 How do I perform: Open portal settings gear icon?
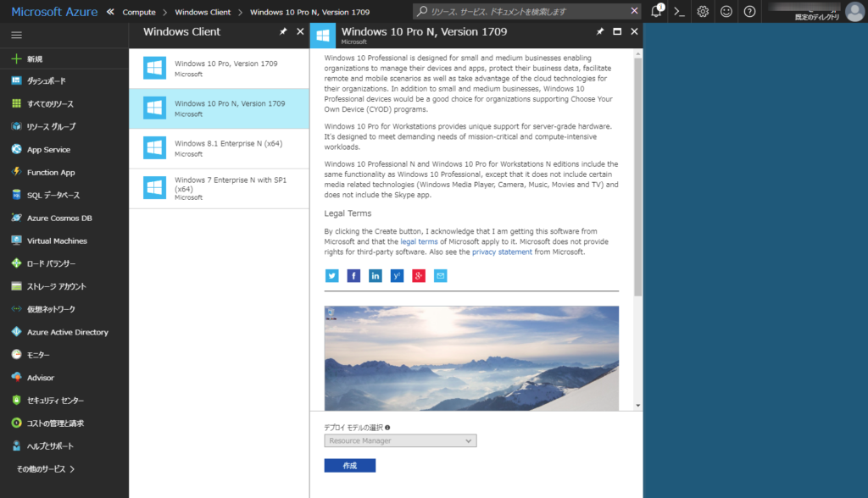[x=703, y=11]
